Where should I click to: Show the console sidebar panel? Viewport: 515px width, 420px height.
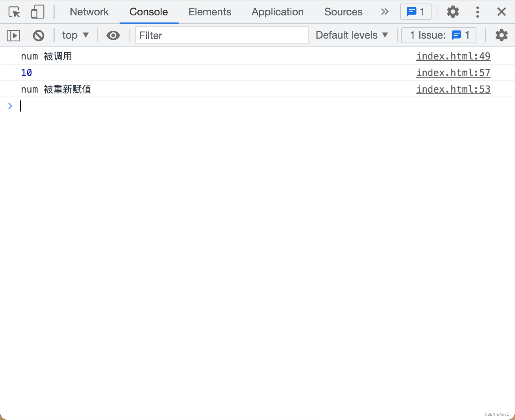click(x=13, y=35)
